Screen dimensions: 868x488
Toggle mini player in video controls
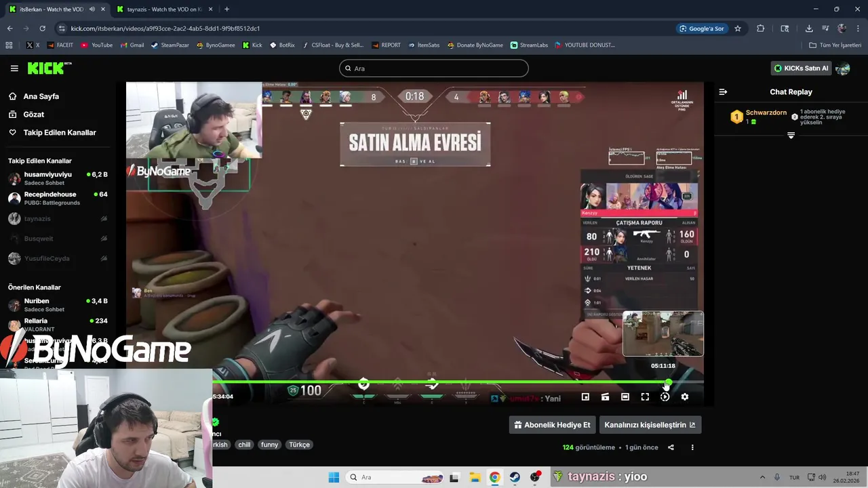tap(585, 397)
